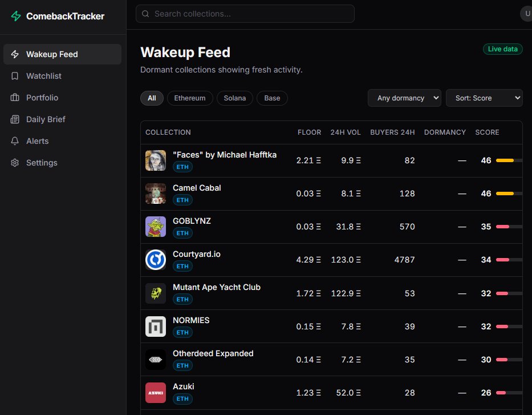Open the Courtyard.io collection name
The height and width of the screenshot is (415, 532).
tap(197, 254)
